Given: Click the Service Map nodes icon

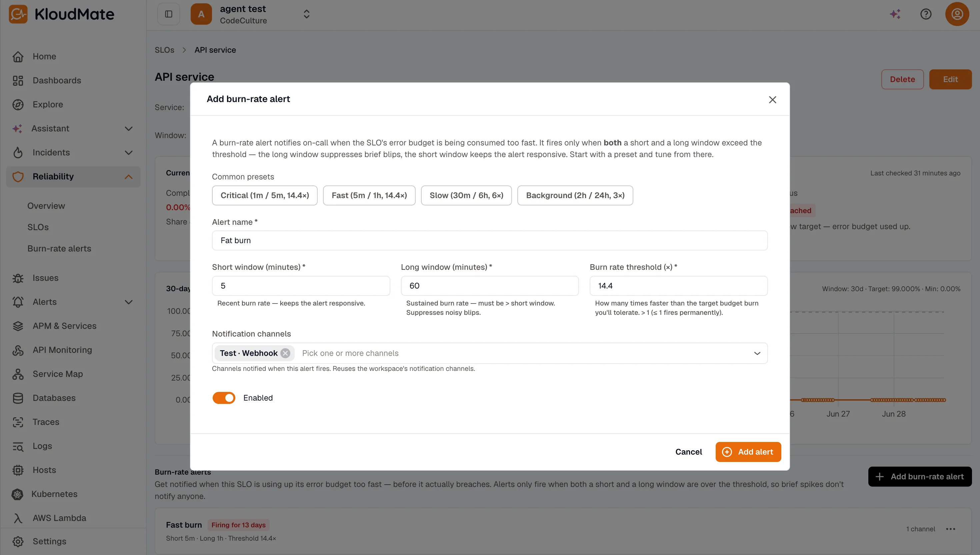Looking at the screenshot, I should [18, 374].
